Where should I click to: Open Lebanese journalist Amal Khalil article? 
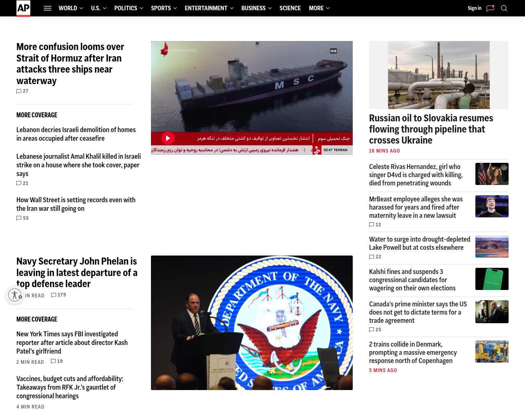[78, 165]
